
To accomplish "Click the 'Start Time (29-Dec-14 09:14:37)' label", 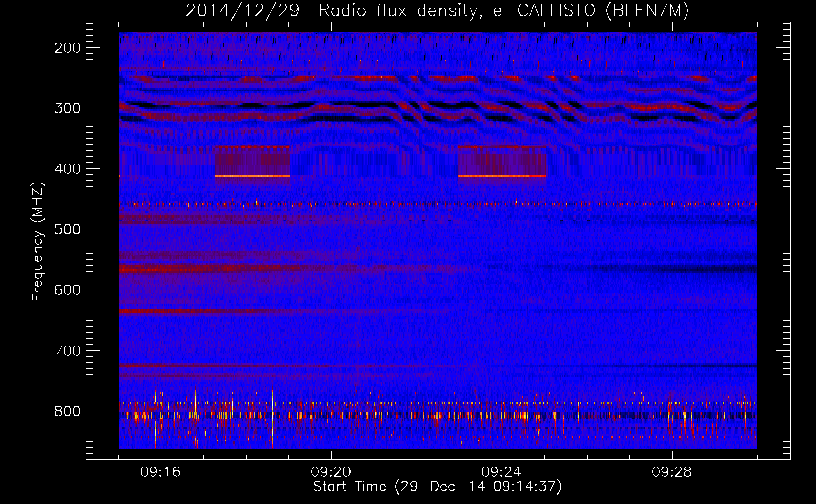I will (437, 487).
